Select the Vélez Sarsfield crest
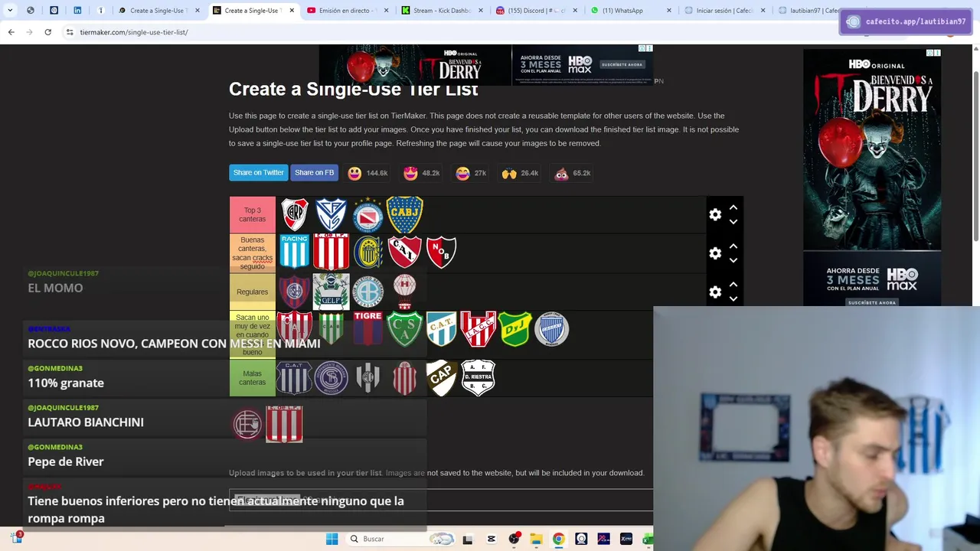980x551 pixels. (331, 215)
